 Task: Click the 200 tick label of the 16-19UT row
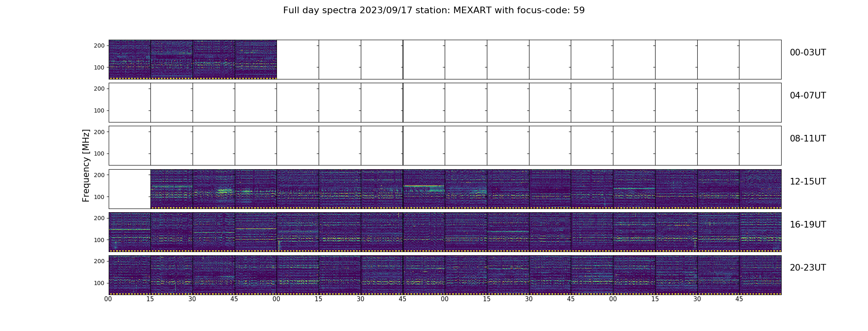99,218
